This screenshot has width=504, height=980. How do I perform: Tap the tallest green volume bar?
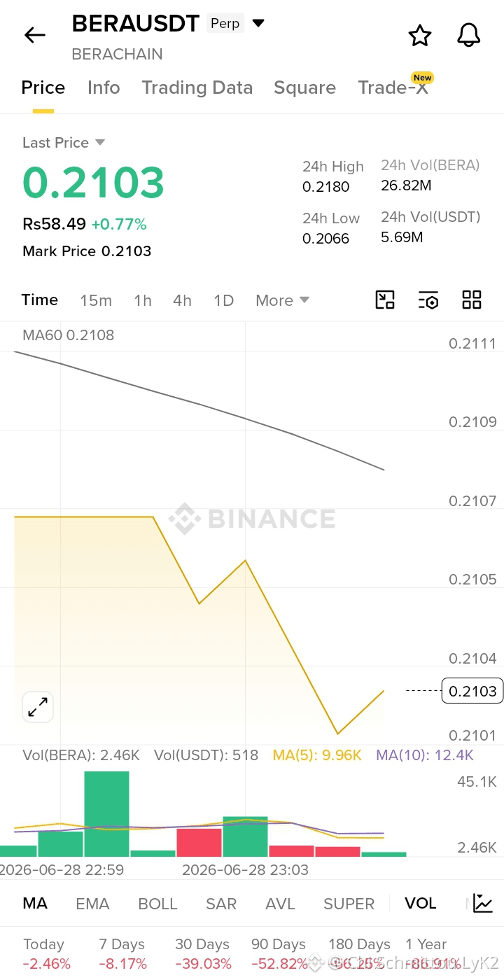pyautogui.click(x=106, y=813)
